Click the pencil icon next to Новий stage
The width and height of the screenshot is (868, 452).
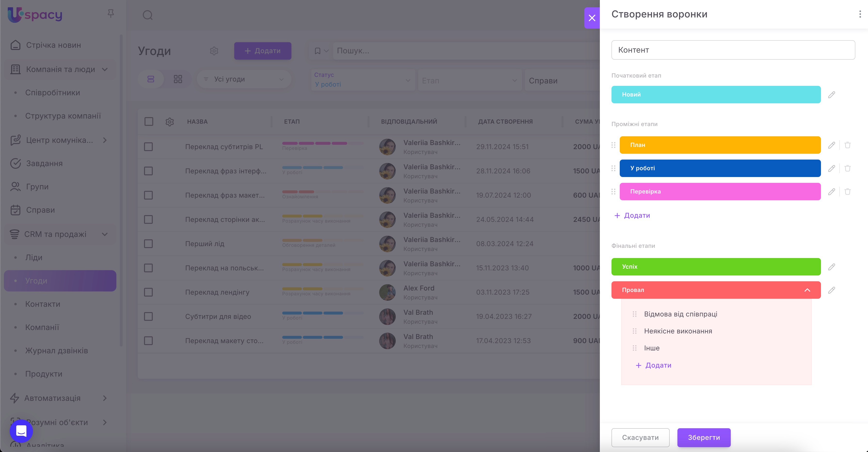(831, 95)
